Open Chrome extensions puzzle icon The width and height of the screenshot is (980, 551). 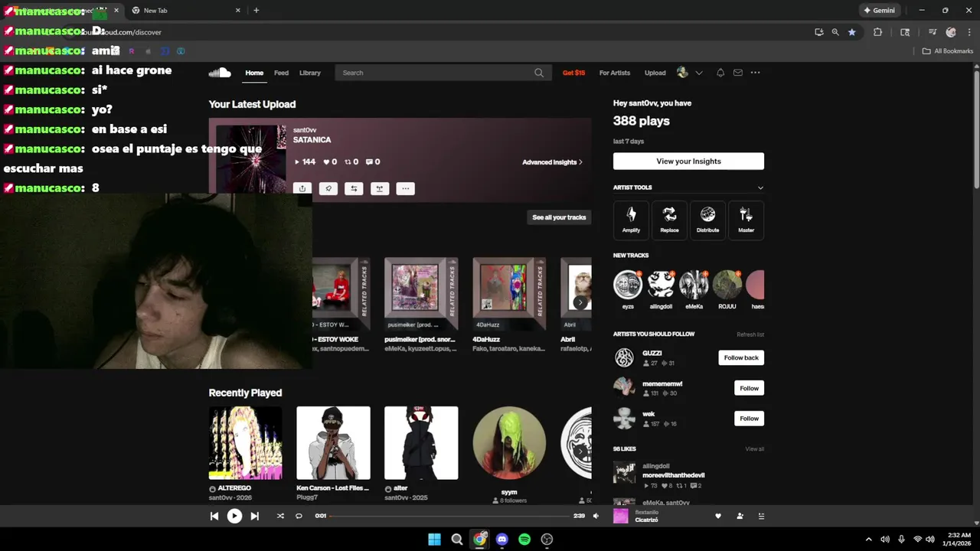(877, 32)
